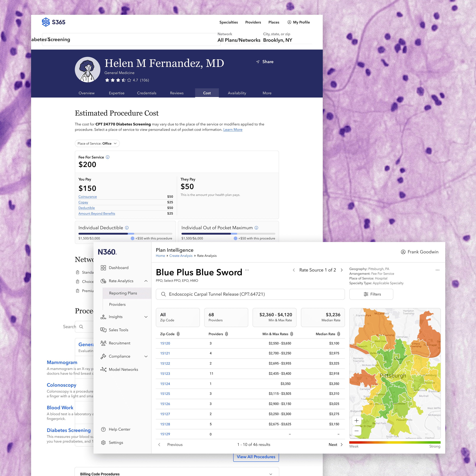Image resolution: width=476 pixels, height=476 pixels.
Task: Open the Reviews tab
Action: [177, 93]
